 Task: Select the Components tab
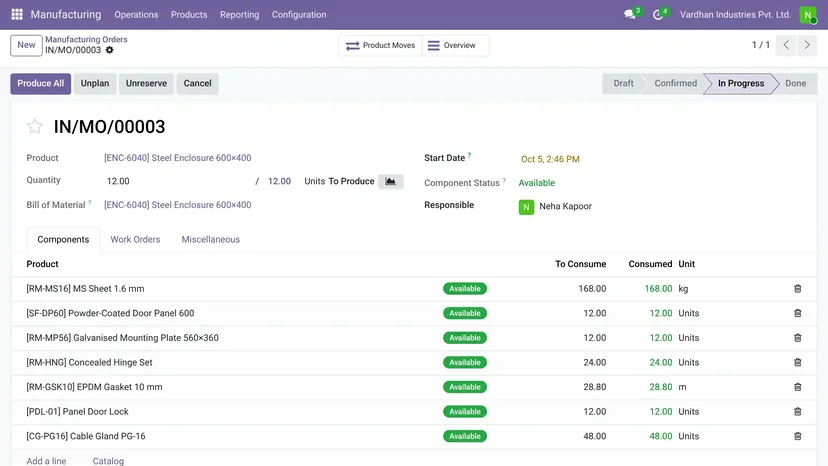click(63, 239)
